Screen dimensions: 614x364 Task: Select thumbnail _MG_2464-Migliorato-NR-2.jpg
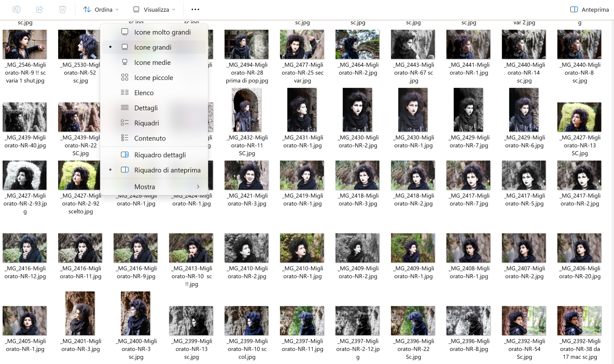click(x=357, y=44)
